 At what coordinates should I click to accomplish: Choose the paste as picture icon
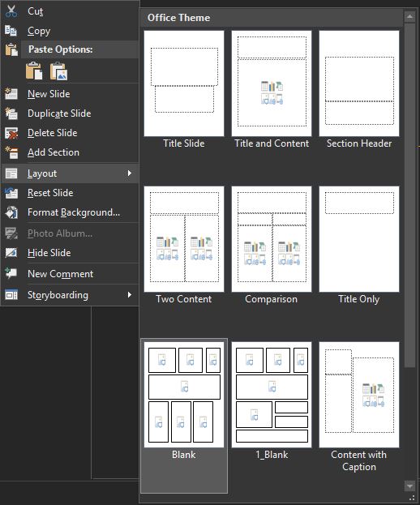tap(58, 71)
